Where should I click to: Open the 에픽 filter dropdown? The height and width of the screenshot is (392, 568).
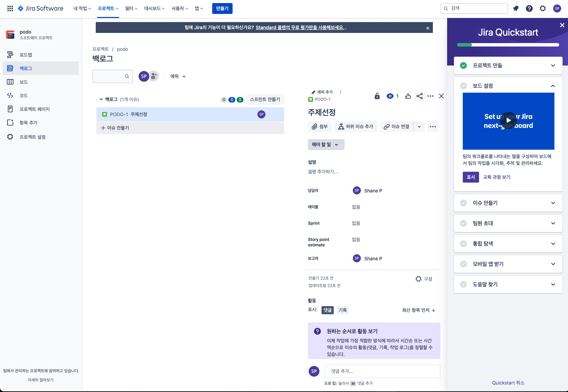(178, 76)
